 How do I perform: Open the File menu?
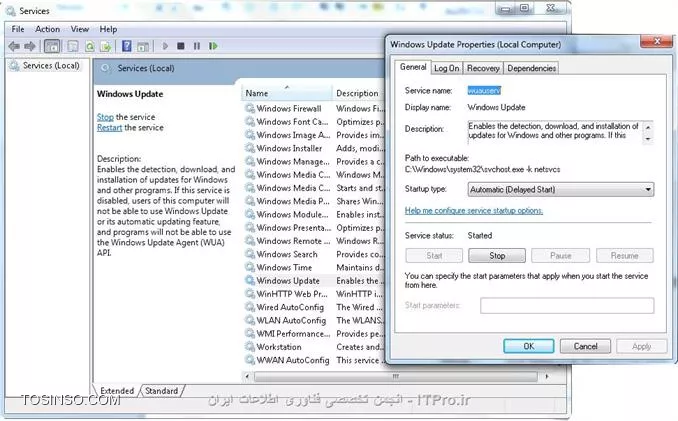[x=18, y=29]
